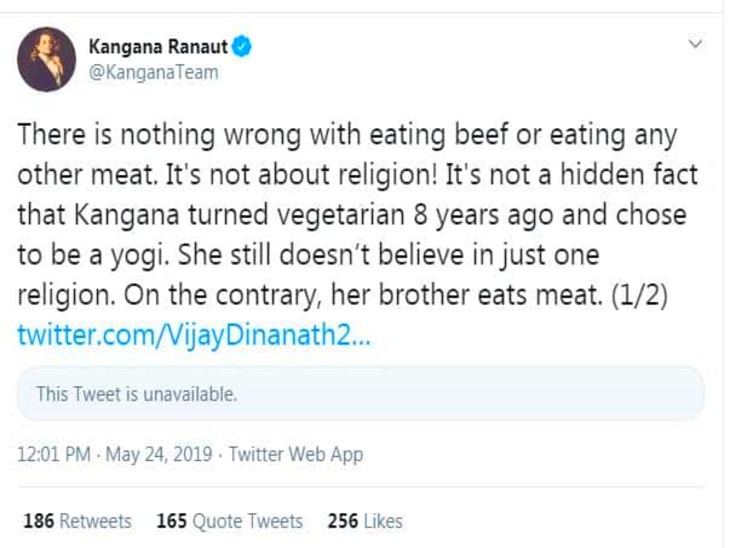Open Kangana Ranaut's profile picture
The image size is (730, 548).
[47, 59]
